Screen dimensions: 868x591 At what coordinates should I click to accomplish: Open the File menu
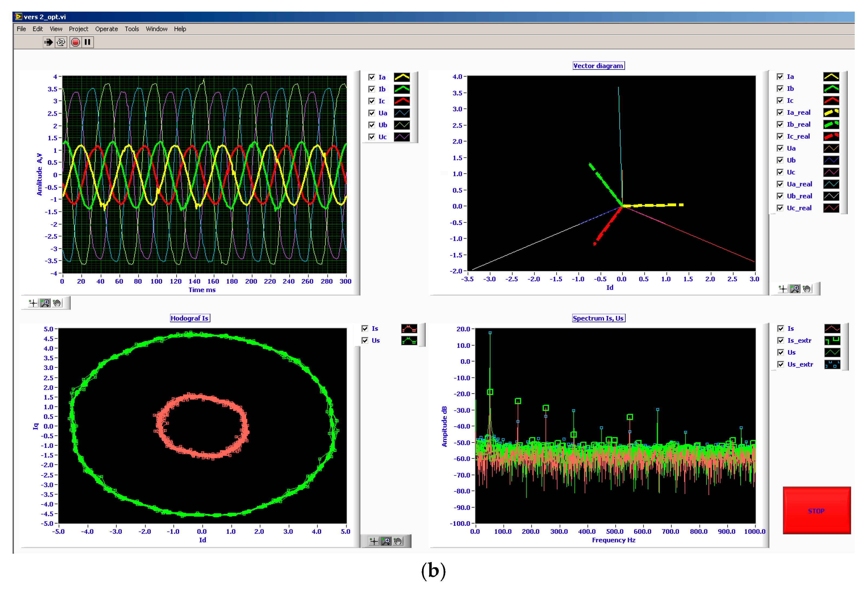(x=21, y=29)
